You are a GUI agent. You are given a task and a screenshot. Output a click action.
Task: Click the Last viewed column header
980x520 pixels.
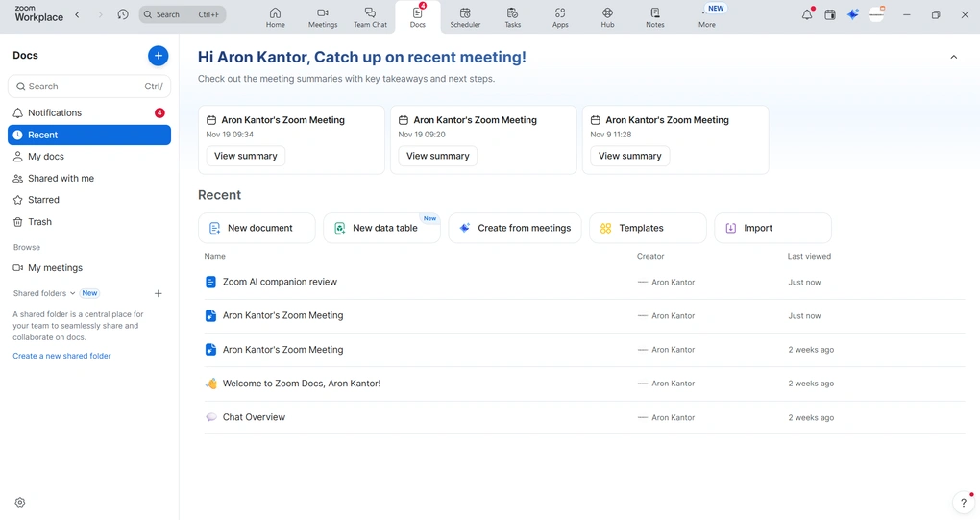[x=809, y=257]
